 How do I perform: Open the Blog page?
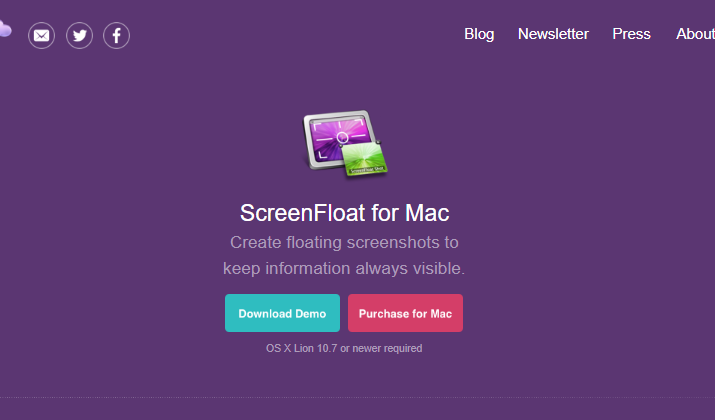pos(479,34)
